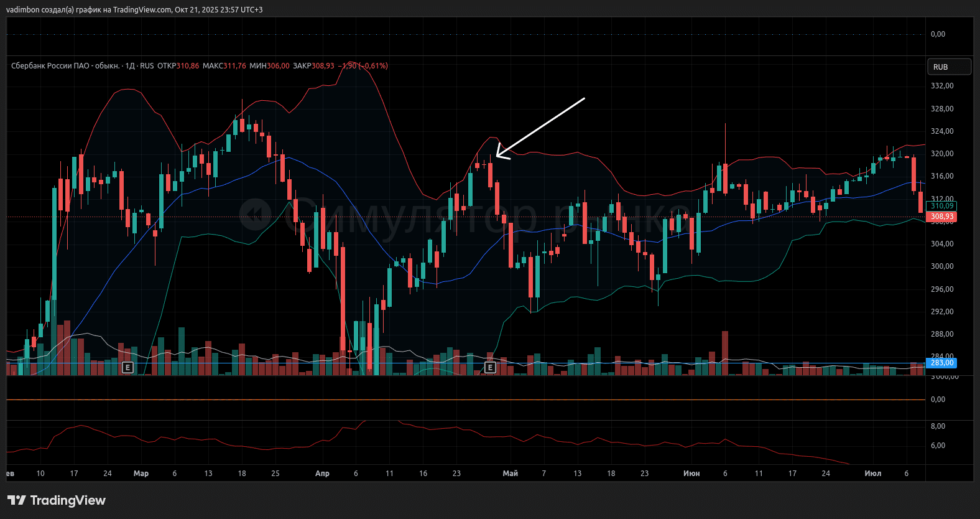Click the 8,00 value on bottom indicator scale
The width and height of the screenshot is (980, 519).
(938, 426)
